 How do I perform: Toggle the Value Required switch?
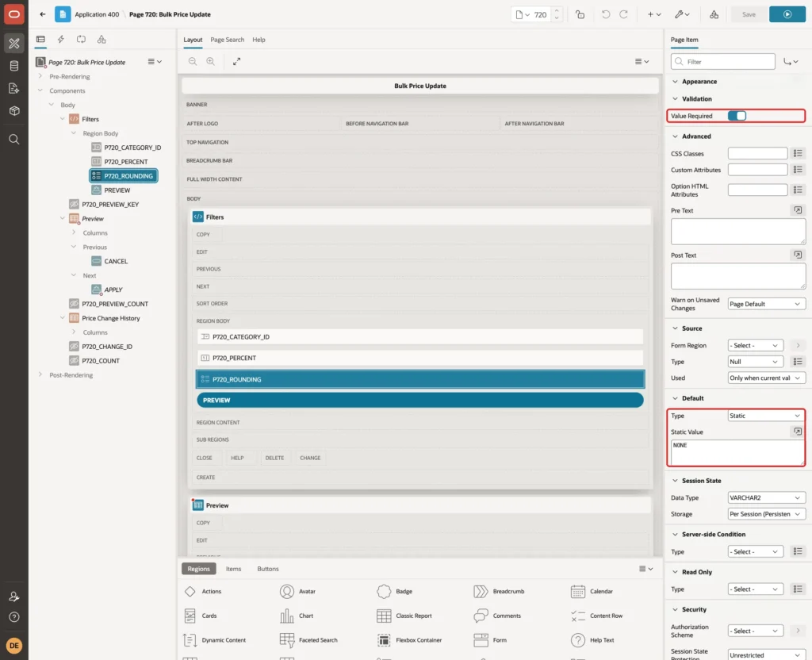[737, 116]
